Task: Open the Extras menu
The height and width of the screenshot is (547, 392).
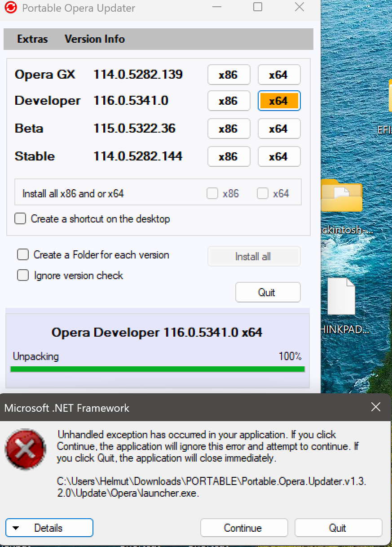Action: pyautogui.click(x=32, y=39)
